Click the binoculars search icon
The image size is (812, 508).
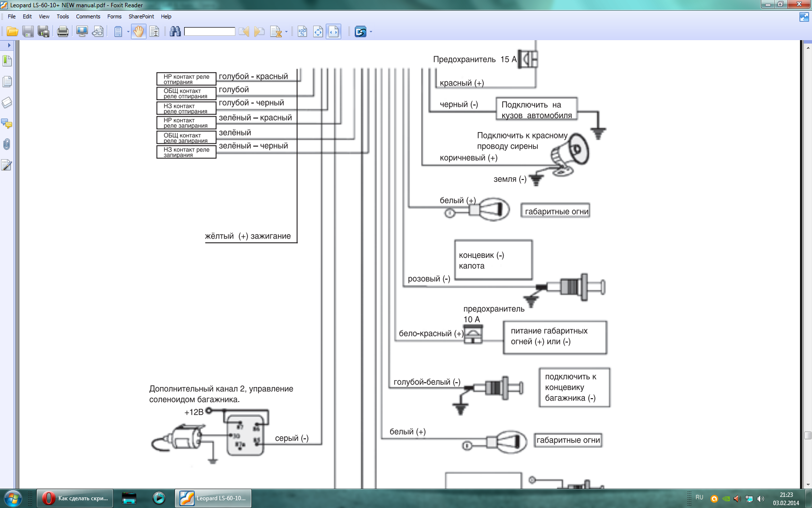(x=175, y=32)
